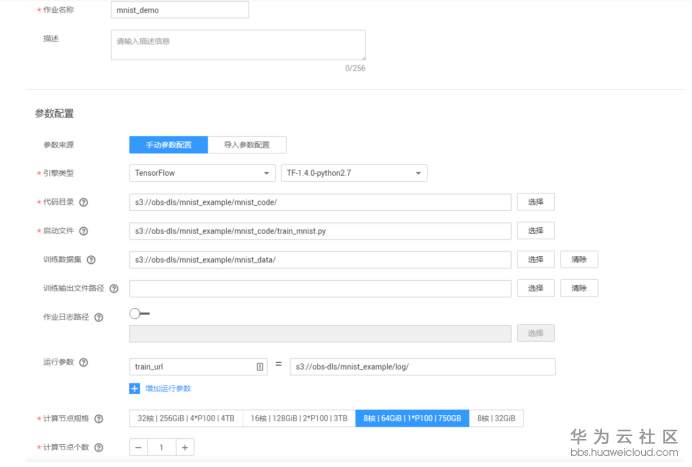Click help icon beside 作业日志路径 label
692x467 pixels.
point(99,317)
